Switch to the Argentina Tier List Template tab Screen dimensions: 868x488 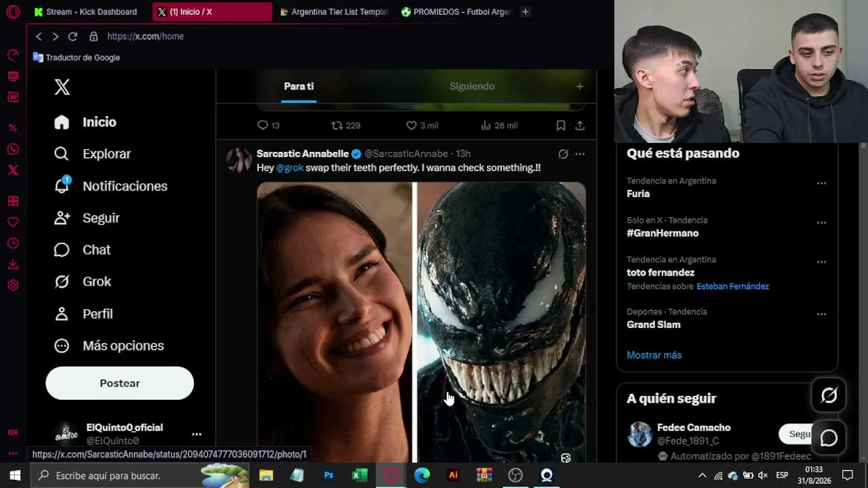(334, 12)
